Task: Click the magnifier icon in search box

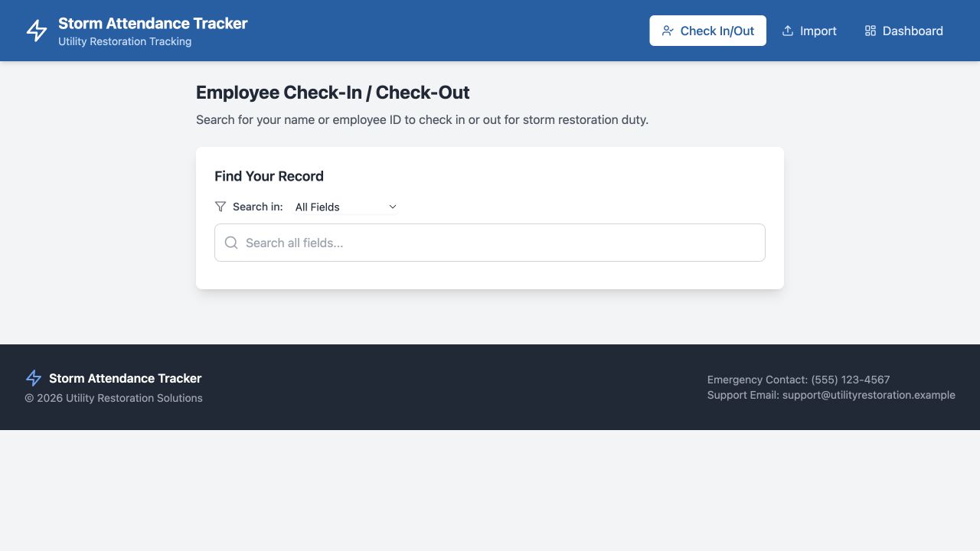Action: (x=231, y=243)
